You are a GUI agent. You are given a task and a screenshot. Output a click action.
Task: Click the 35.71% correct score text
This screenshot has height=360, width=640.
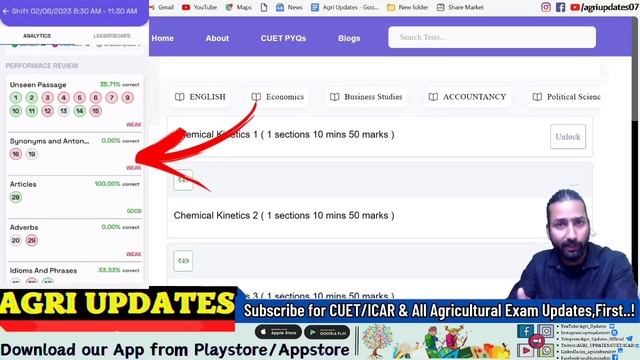coord(120,84)
